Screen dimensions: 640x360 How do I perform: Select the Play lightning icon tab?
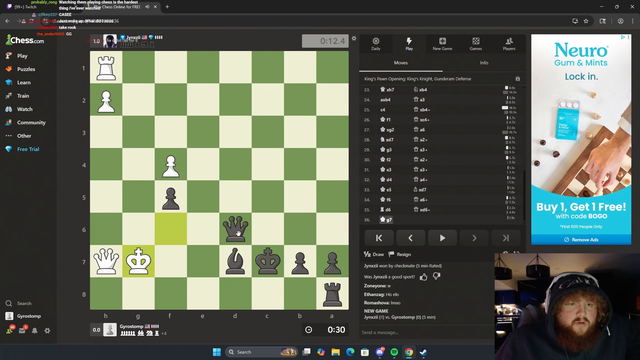pyautogui.click(x=409, y=44)
